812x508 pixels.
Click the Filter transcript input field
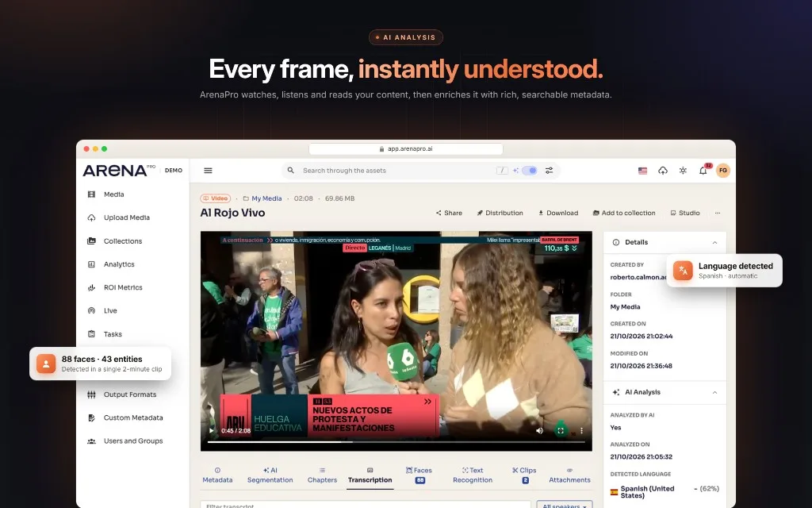[366, 504]
